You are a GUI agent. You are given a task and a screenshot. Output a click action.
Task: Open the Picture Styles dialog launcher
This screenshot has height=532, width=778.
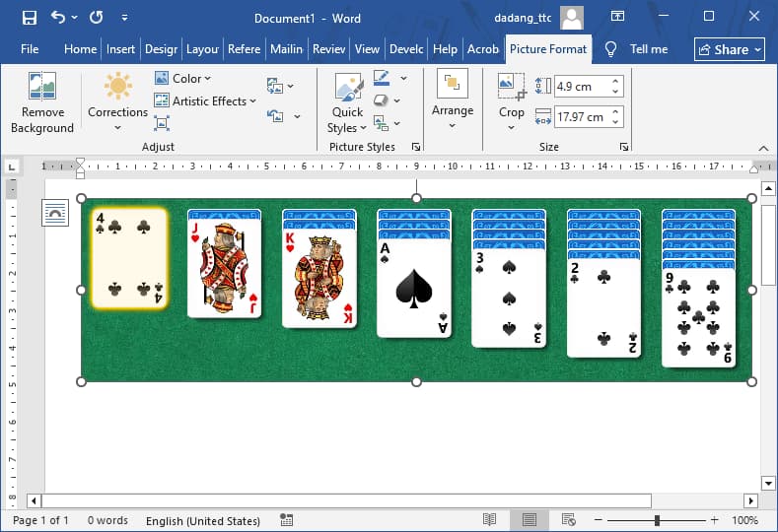416,147
